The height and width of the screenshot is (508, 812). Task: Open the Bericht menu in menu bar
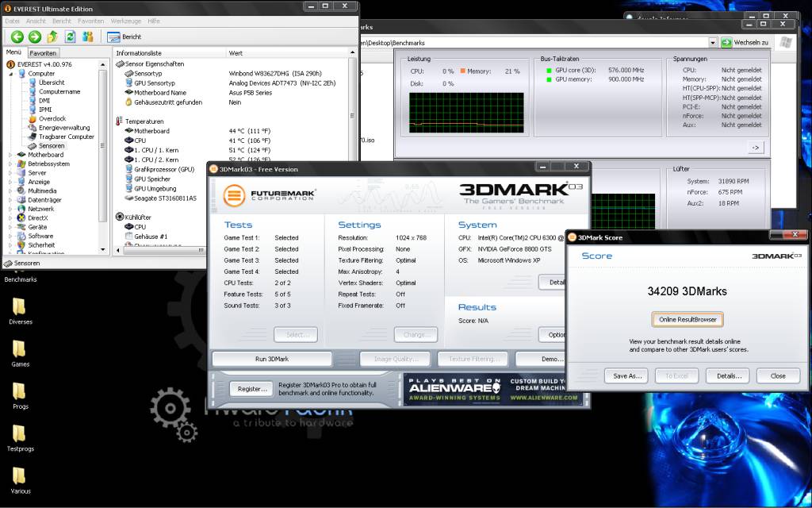[62, 21]
